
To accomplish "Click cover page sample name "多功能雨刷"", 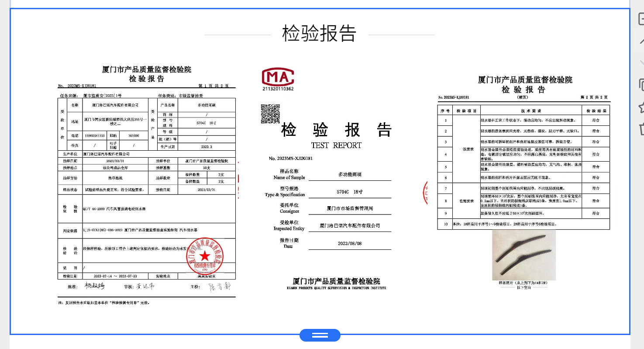I will (350, 174).
